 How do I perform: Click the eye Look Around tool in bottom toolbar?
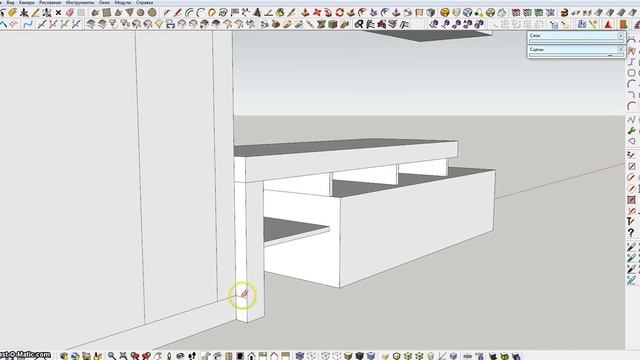tap(180, 356)
